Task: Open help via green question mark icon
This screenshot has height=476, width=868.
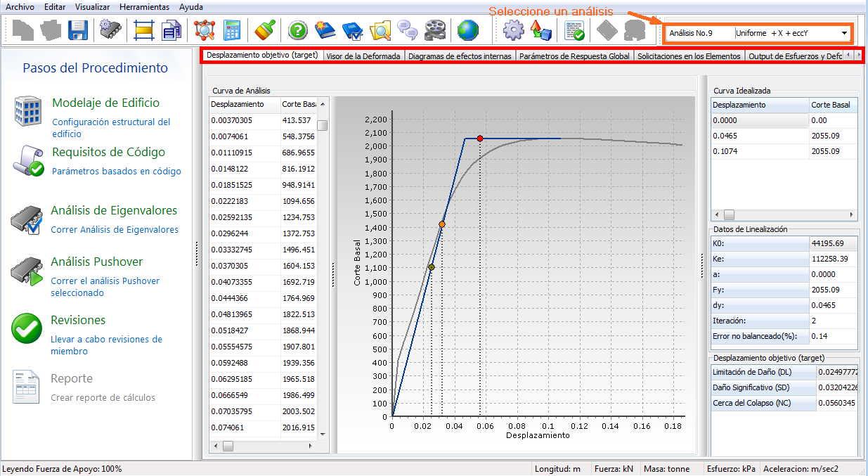Action: [298, 30]
